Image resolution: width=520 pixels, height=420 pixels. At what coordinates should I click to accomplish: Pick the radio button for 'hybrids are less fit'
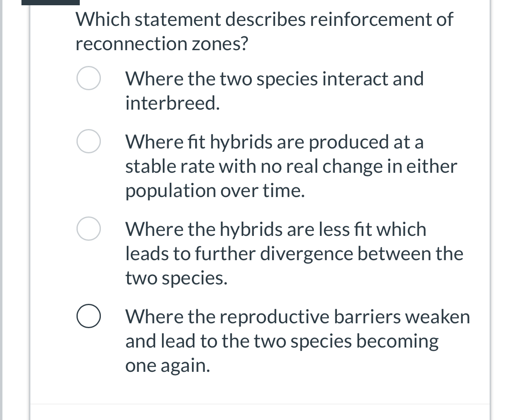point(89,229)
